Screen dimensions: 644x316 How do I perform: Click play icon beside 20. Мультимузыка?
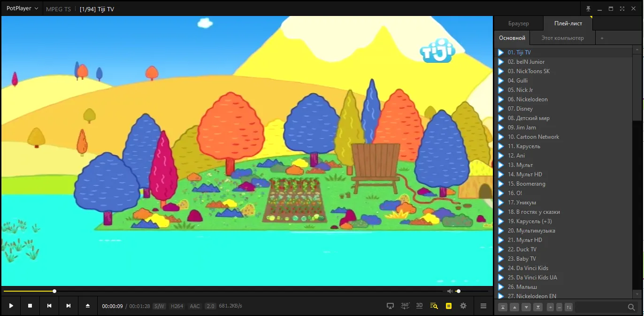click(x=501, y=231)
